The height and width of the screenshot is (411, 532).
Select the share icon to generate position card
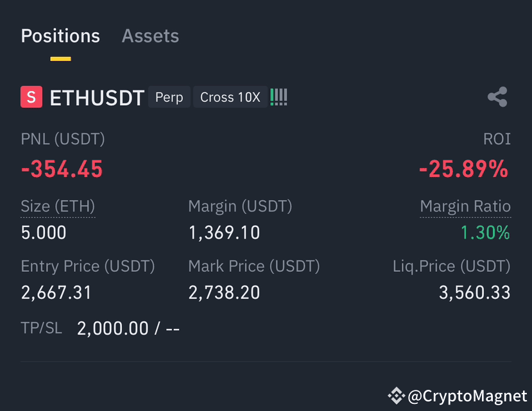tap(498, 97)
